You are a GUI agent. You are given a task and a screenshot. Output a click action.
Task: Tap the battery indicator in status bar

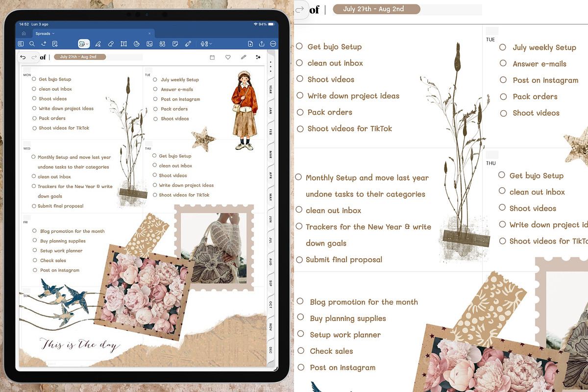click(x=270, y=24)
